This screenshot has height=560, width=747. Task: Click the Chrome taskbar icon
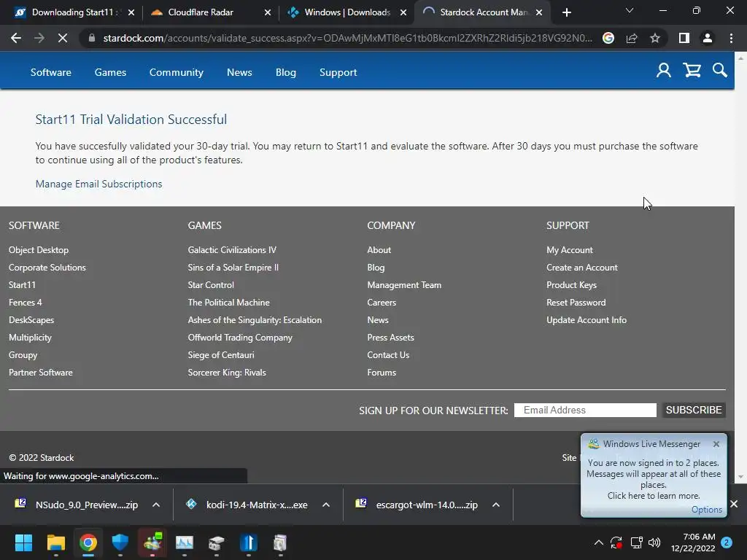click(88, 542)
